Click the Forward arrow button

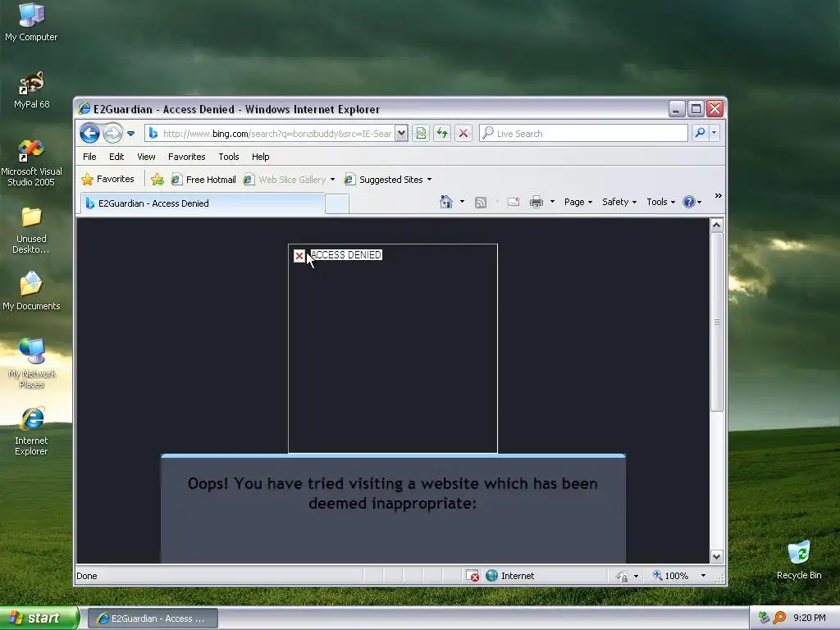pos(112,133)
